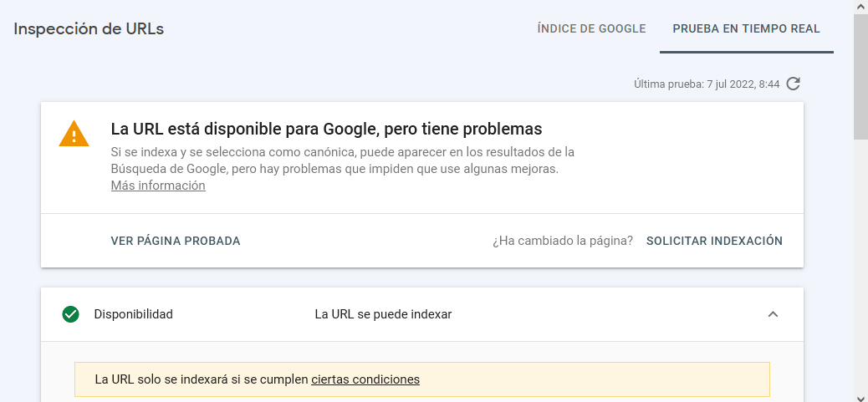Screen dimensions: 868x402
Task: Select the PRUEBA EN TIEMPO REAL tab
Action: pos(746,28)
